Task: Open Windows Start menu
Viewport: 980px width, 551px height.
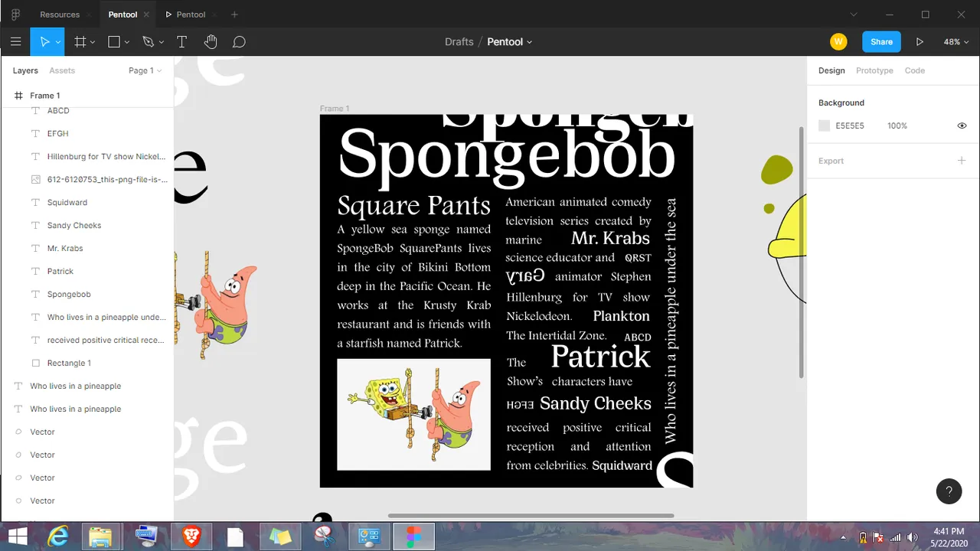Action: pyautogui.click(x=18, y=537)
